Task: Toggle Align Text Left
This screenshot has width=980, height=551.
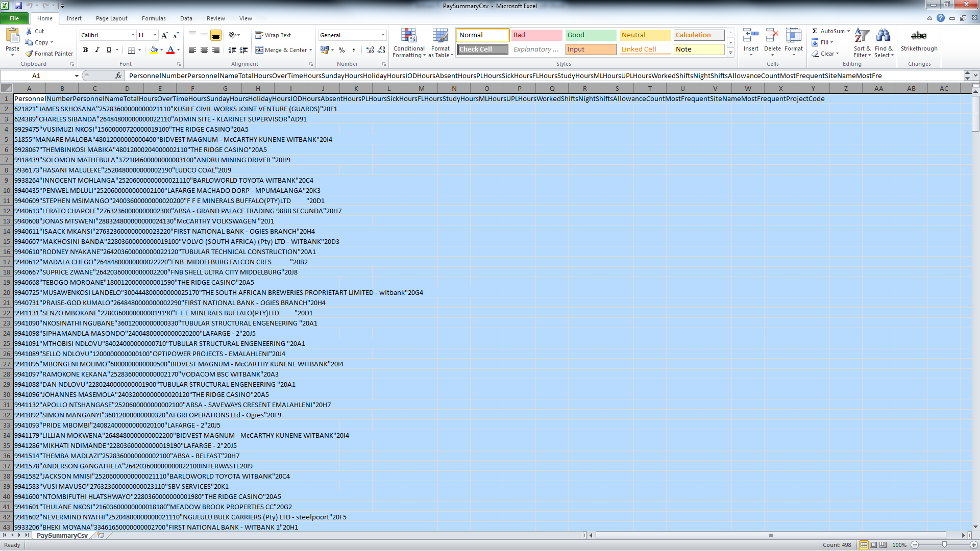Action: pos(192,50)
